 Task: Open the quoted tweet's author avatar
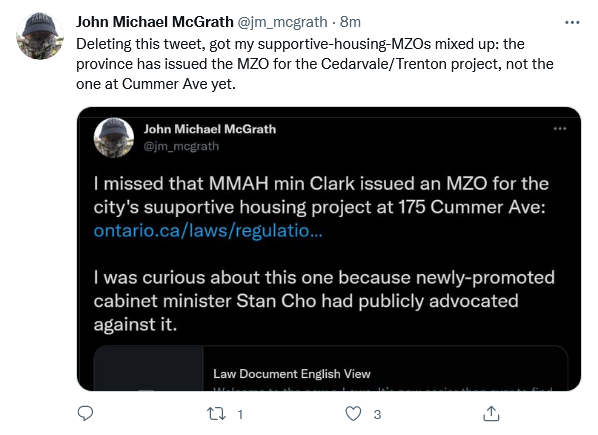(114, 138)
